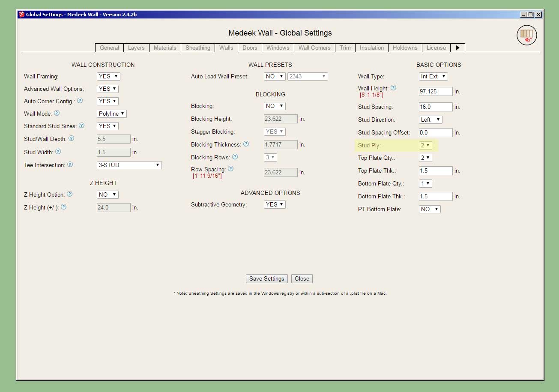Switch to the Trim tab

point(345,48)
